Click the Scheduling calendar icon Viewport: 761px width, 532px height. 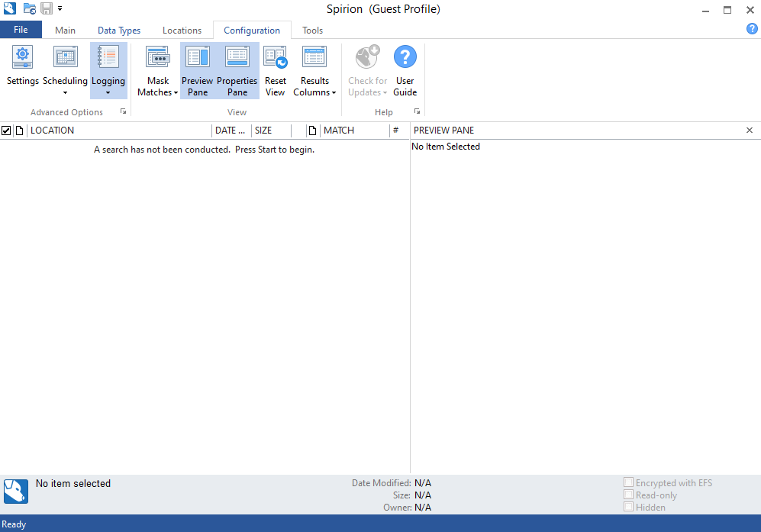tap(65, 58)
